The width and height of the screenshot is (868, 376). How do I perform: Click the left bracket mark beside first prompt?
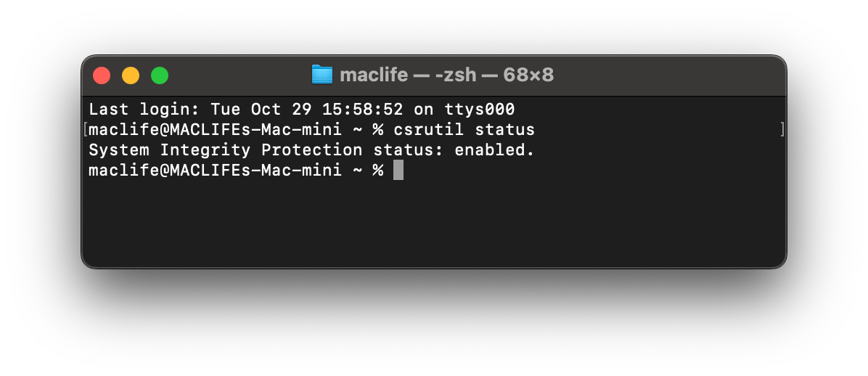[86, 130]
